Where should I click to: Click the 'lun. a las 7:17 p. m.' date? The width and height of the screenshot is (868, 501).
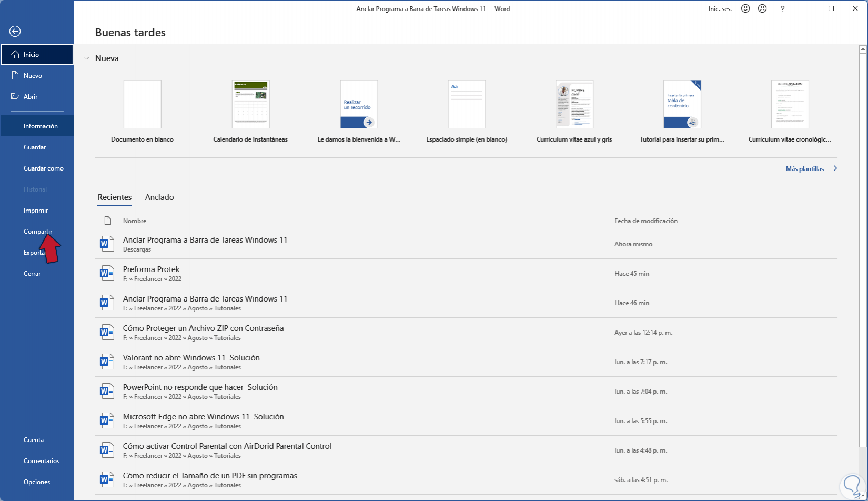click(x=641, y=362)
